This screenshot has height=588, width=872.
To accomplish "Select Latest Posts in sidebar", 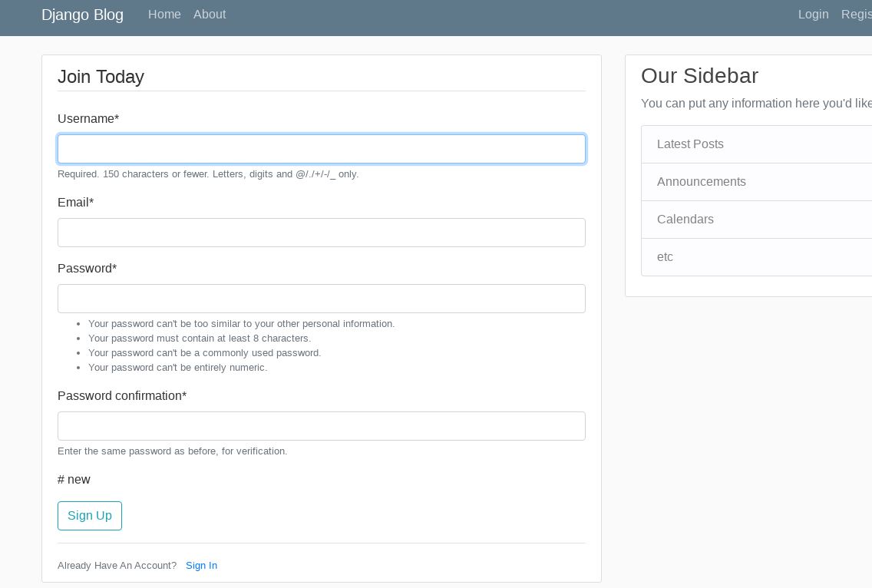I will (x=690, y=144).
